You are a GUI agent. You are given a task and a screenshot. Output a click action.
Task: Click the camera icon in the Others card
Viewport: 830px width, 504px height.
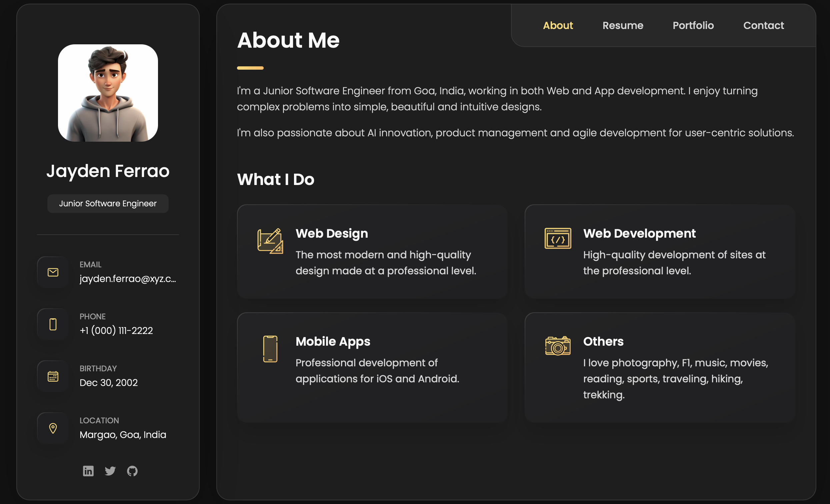557,345
